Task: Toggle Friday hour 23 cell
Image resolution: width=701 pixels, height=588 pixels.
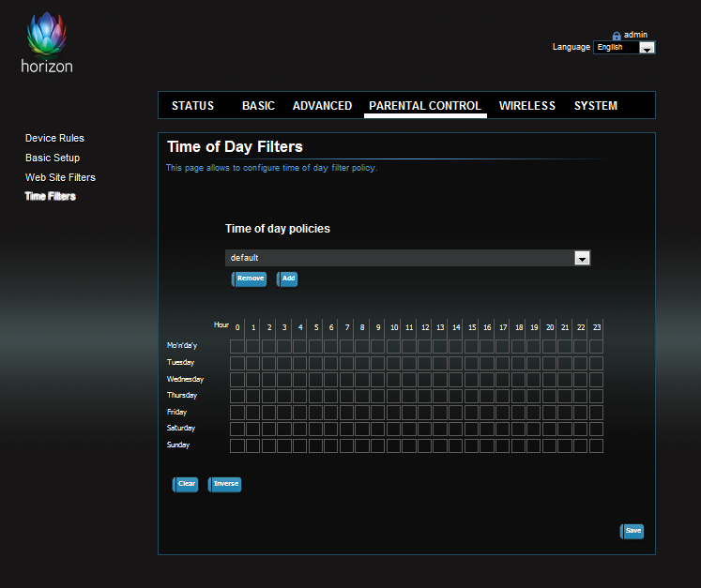Action: tap(596, 413)
